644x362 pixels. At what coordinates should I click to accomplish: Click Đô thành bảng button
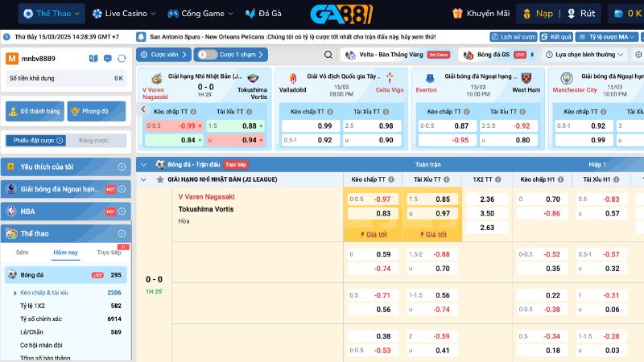[x=35, y=111]
